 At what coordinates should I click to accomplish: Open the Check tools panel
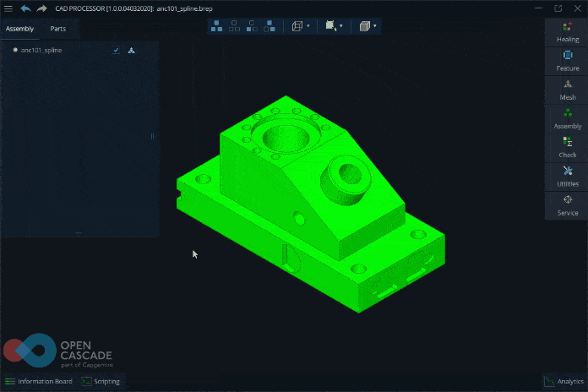pos(568,148)
